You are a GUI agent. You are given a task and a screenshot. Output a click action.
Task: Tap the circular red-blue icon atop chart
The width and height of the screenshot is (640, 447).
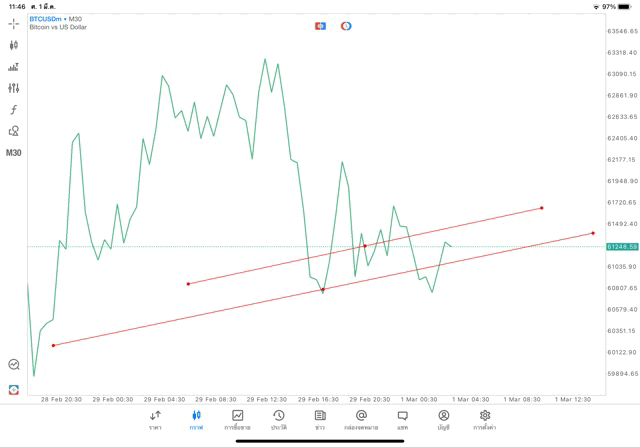coord(346,26)
